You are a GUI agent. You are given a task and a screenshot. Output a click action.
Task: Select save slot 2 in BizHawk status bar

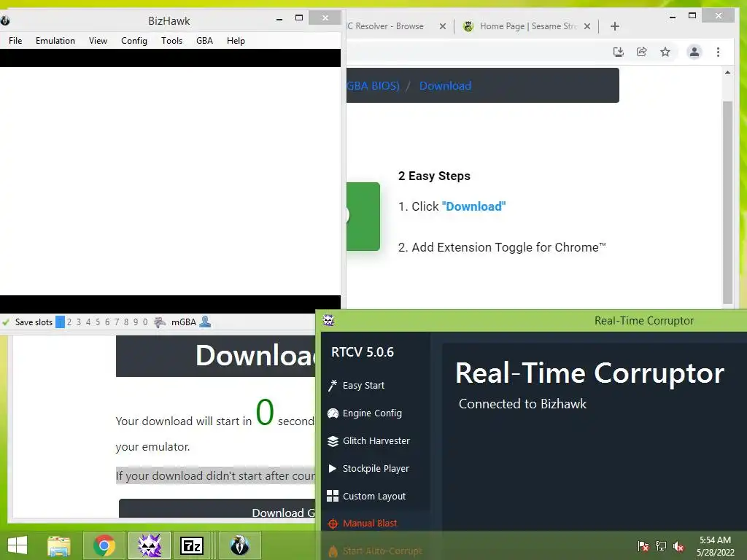click(69, 322)
